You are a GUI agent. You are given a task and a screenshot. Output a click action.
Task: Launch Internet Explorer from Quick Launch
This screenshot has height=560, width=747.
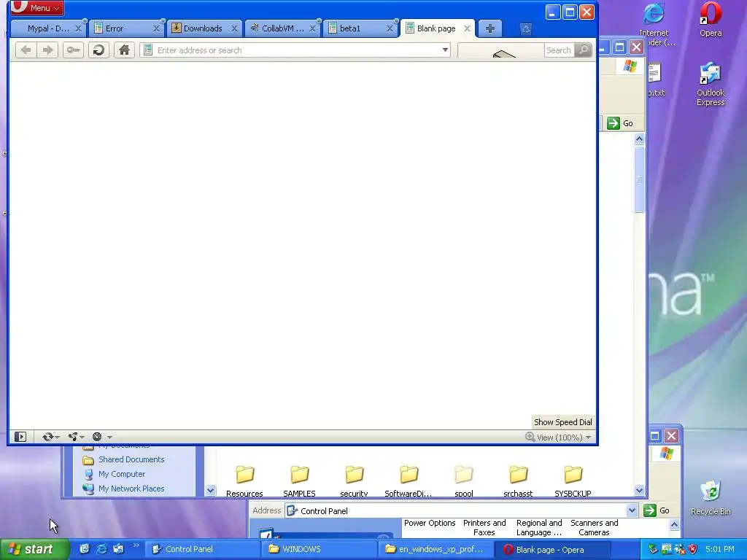coord(101,549)
